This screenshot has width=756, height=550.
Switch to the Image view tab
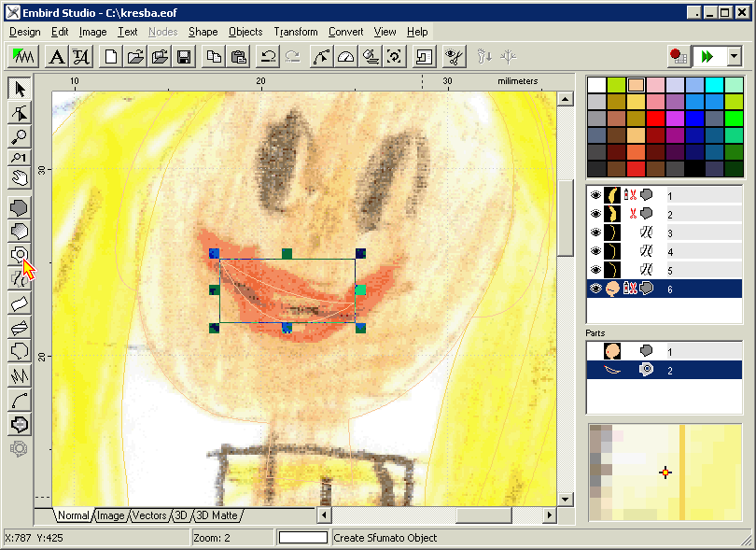point(110,515)
